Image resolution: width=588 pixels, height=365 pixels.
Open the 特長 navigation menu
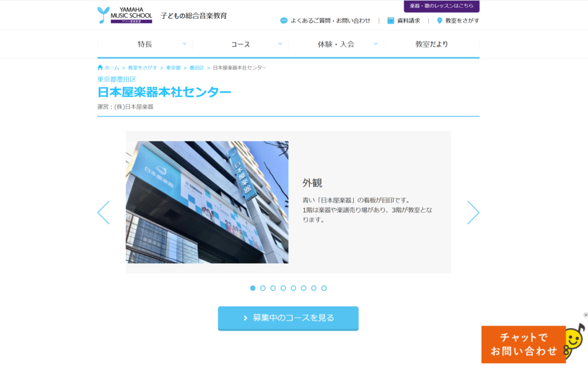pos(145,44)
